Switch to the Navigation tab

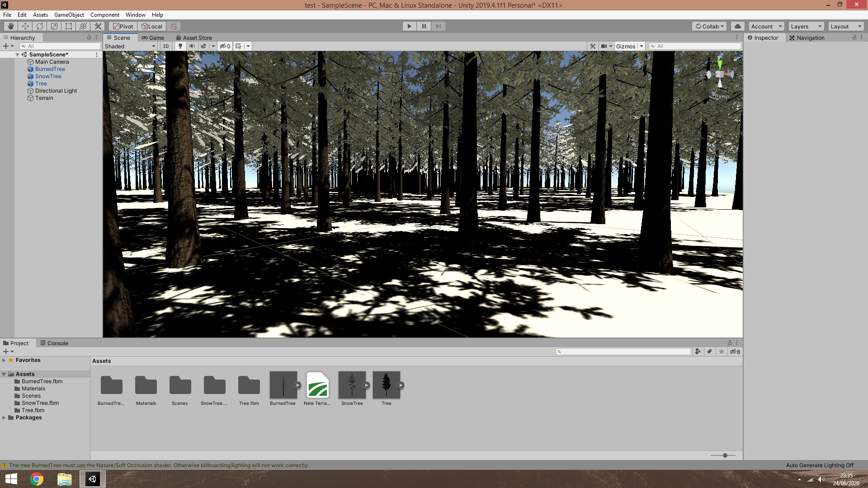pyautogui.click(x=807, y=38)
